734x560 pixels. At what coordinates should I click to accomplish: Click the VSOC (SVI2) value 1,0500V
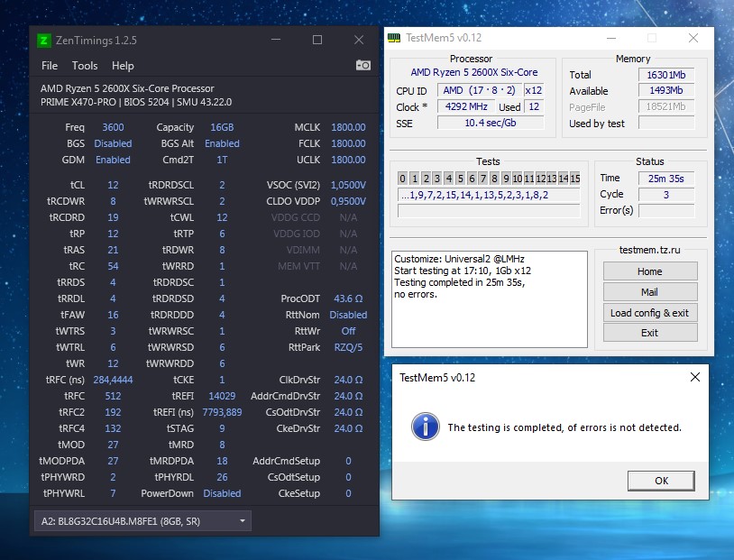(348, 186)
